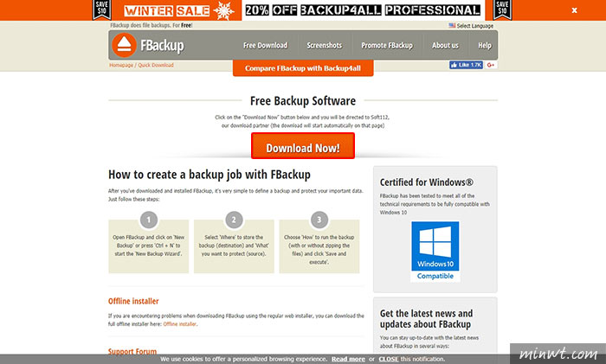Open the About us menu item

coord(445,46)
